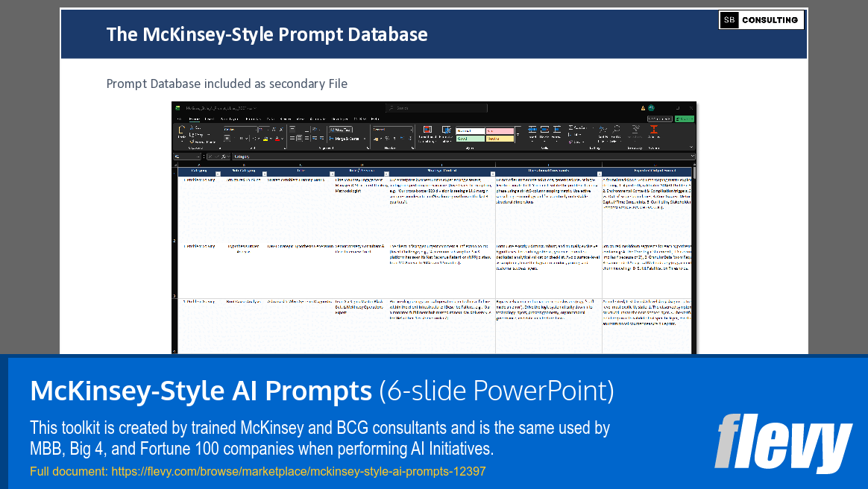Screen dimensions: 868x489
Task: Apply Percent Style format
Action: click(x=387, y=139)
